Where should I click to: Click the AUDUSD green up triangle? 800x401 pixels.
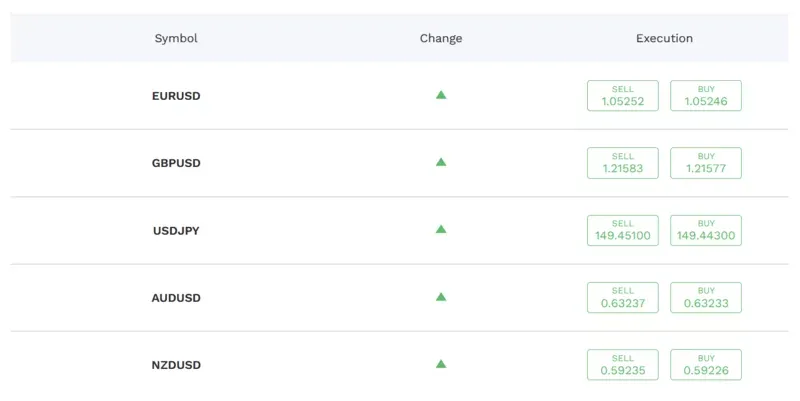click(x=441, y=297)
